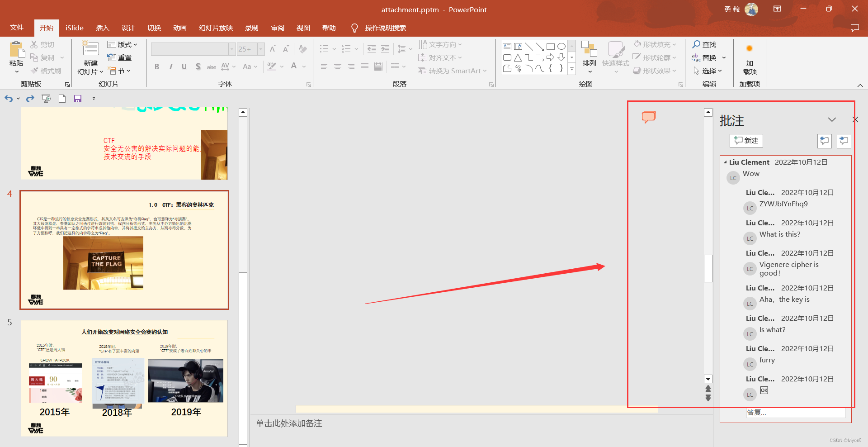This screenshot has height=447, width=868.
Task: Open the font color dropdown arrow
Action: [x=304, y=67]
